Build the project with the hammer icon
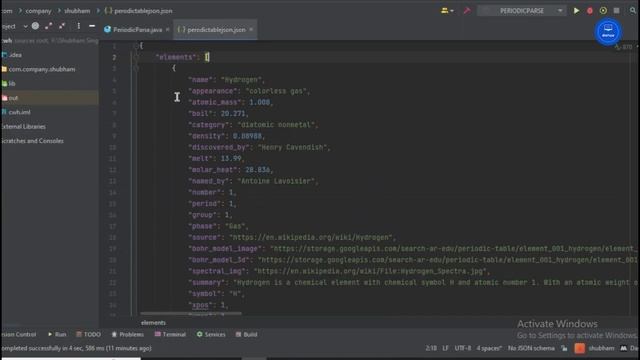The image size is (640, 360). pos(467,11)
